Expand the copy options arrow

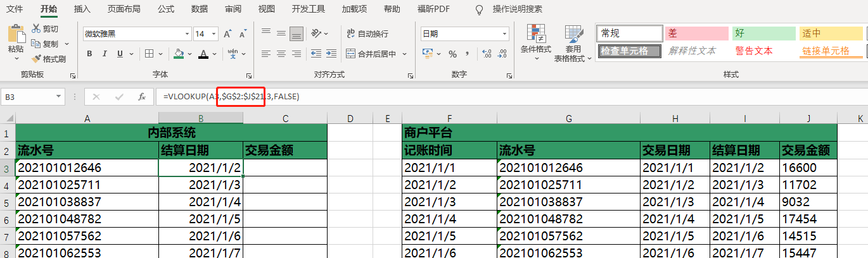point(65,44)
